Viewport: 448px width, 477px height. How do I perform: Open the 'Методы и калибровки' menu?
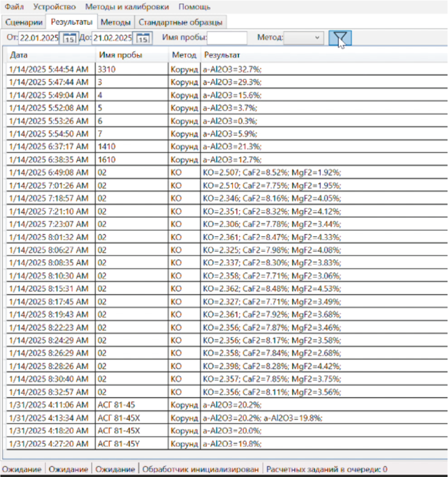coord(127,7)
